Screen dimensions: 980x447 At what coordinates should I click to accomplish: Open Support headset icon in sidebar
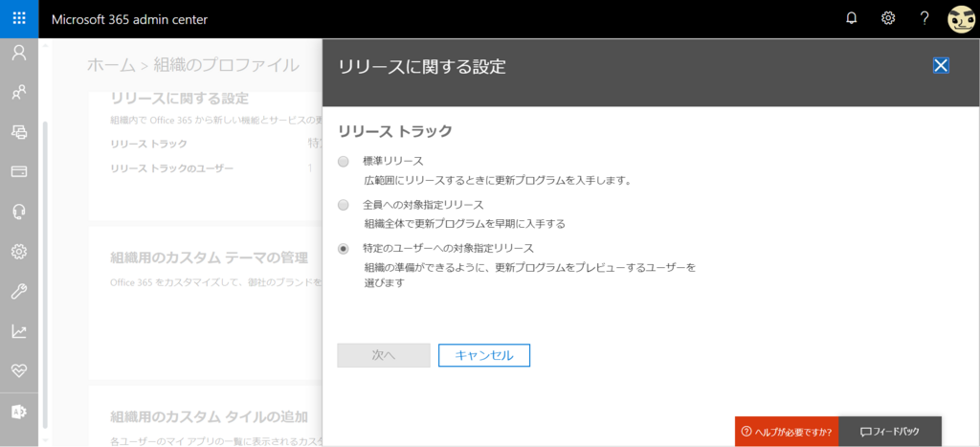[x=19, y=212]
